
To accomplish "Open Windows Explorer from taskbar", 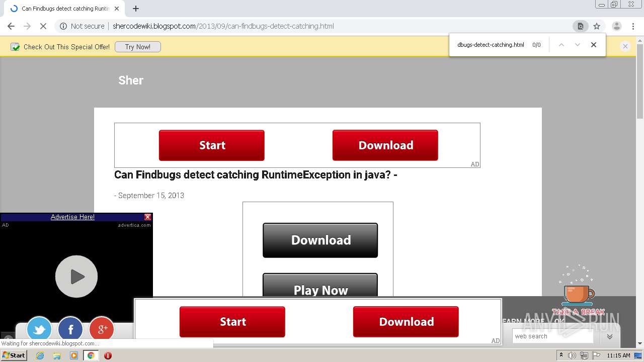I will pos(57,355).
